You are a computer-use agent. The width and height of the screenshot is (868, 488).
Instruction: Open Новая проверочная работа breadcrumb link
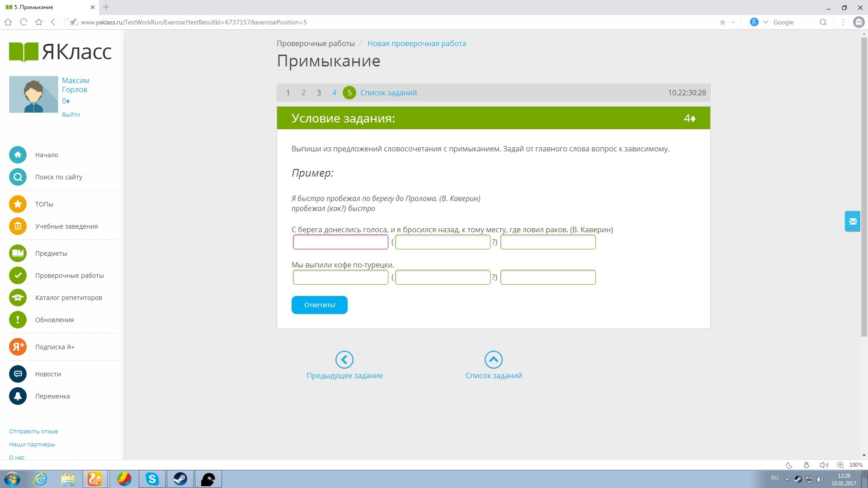point(416,43)
